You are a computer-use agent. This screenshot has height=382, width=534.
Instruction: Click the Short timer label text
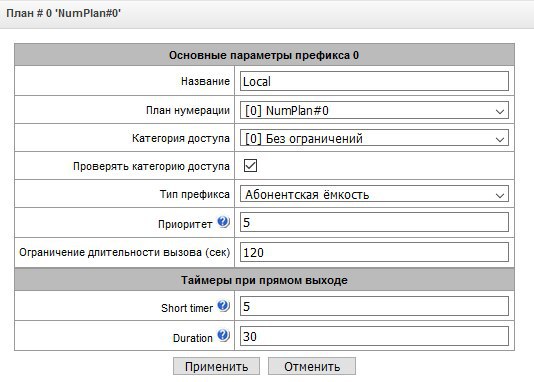click(187, 308)
